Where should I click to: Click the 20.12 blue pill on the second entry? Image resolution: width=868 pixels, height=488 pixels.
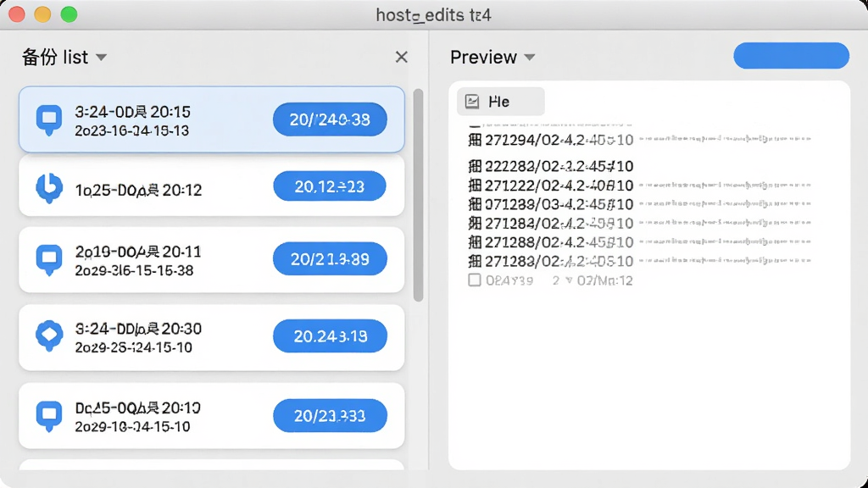pyautogui.click(x=330, y=186)
